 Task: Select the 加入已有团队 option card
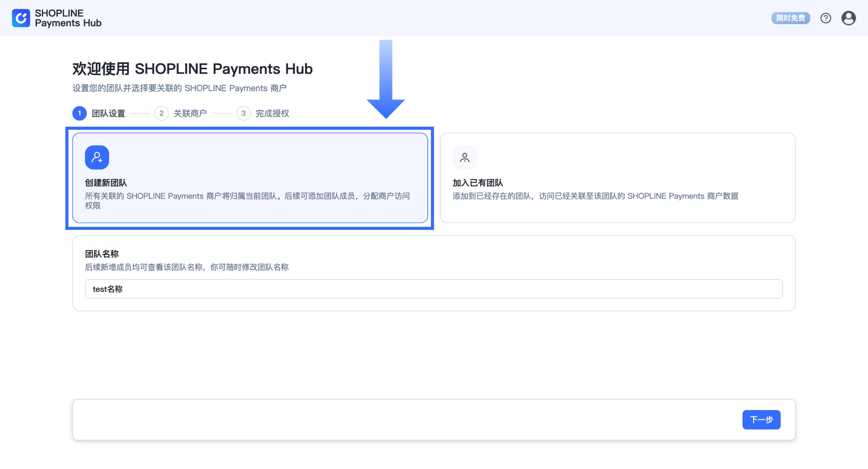617,178
